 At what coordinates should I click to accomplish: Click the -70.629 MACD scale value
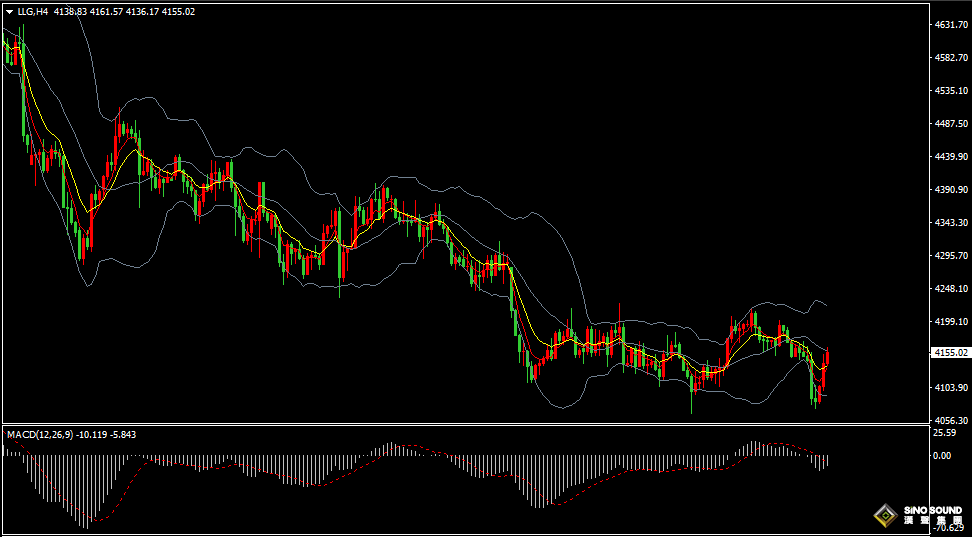948,528
